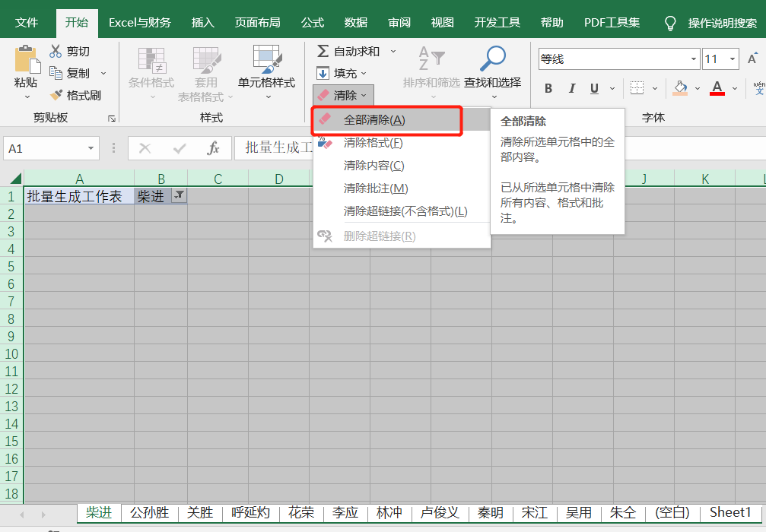Toggle underline formatting
This screenshot has height=532, width=766.
pyautogui.click(x=594, y=88)
